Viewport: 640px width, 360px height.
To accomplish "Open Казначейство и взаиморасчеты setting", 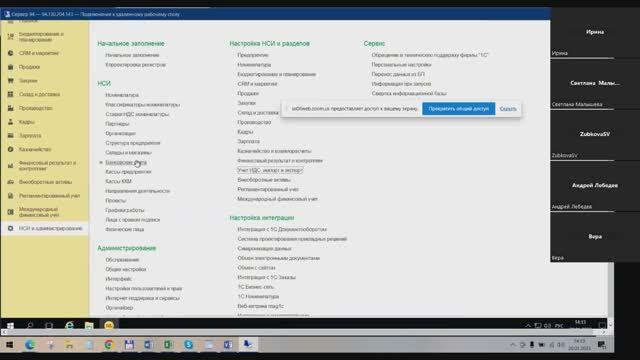I will (x=274, y=151).
